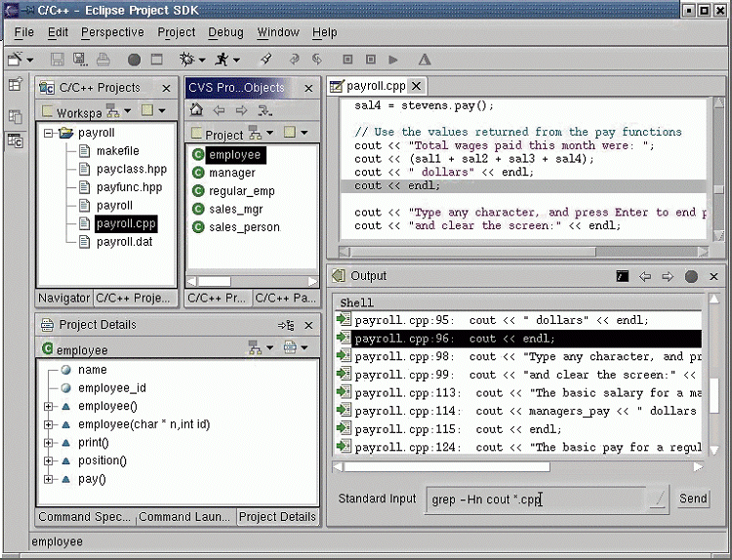Click the CVS Objects horizontal scrollbar thumb

(x=215, y=282)
